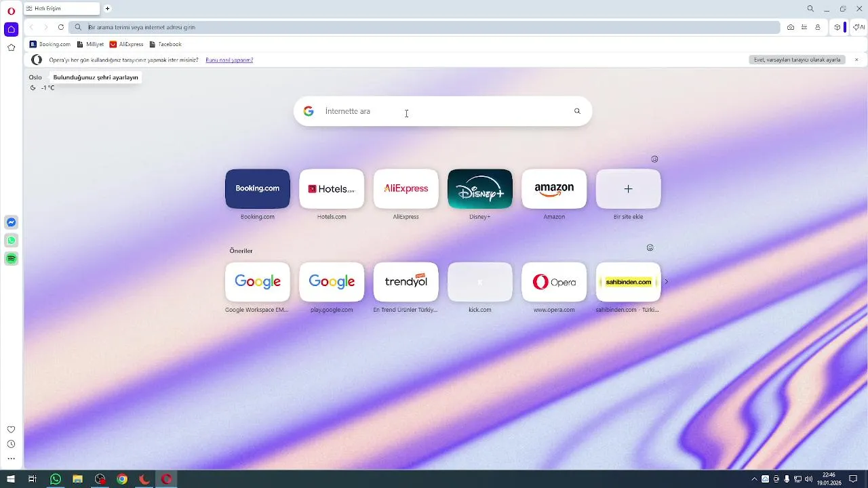Click the -1 °C temperature reading
This screenshot has width=868, height=488.
coord(47,87)
